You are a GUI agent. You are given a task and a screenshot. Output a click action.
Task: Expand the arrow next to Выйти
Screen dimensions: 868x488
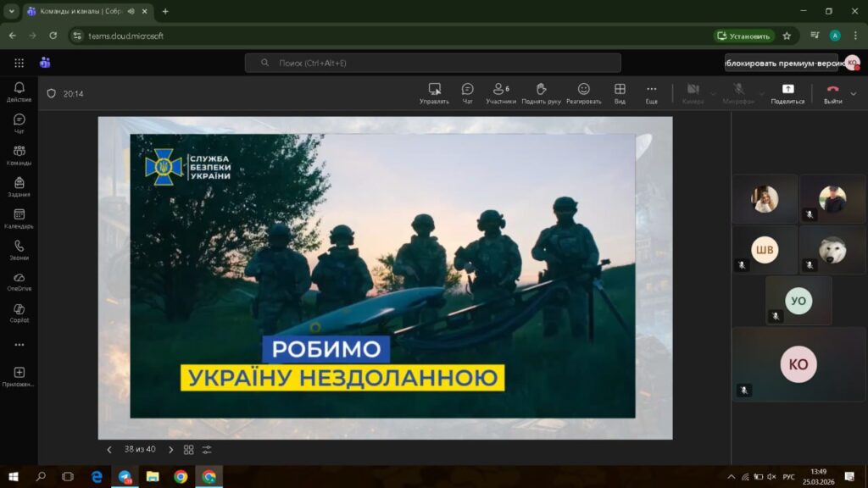(x=853, y=93)
